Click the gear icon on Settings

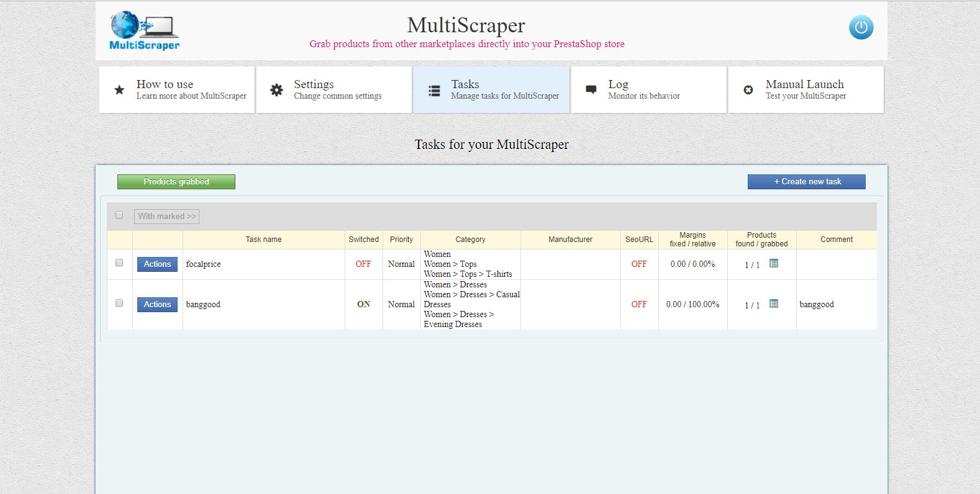click(276, 90)
